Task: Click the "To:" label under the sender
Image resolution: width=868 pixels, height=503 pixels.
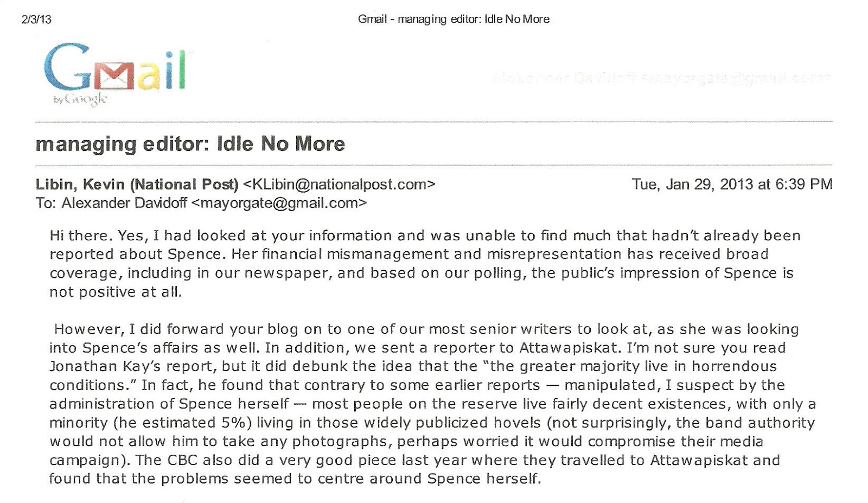Action: pyautogui.click(x=47, y=203)
